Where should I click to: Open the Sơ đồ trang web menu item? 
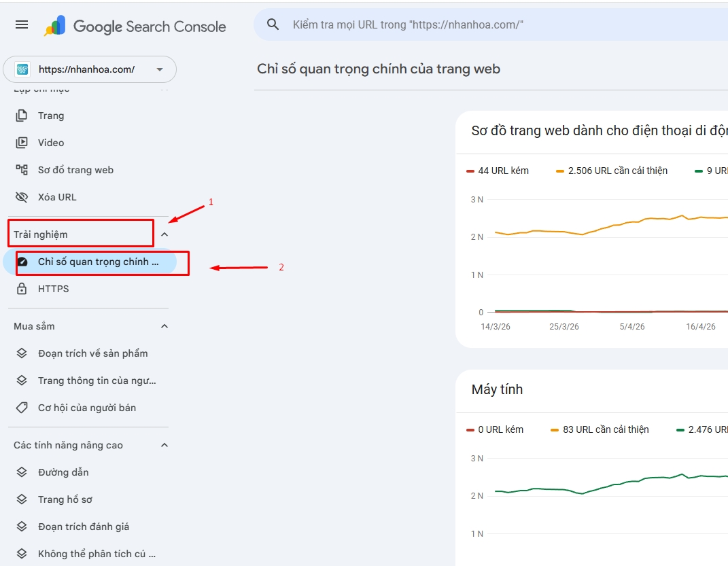[x=90, y=170]
